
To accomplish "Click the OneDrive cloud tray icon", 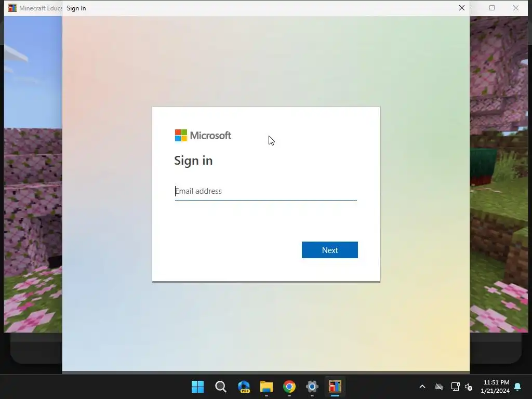I will 439,387.
